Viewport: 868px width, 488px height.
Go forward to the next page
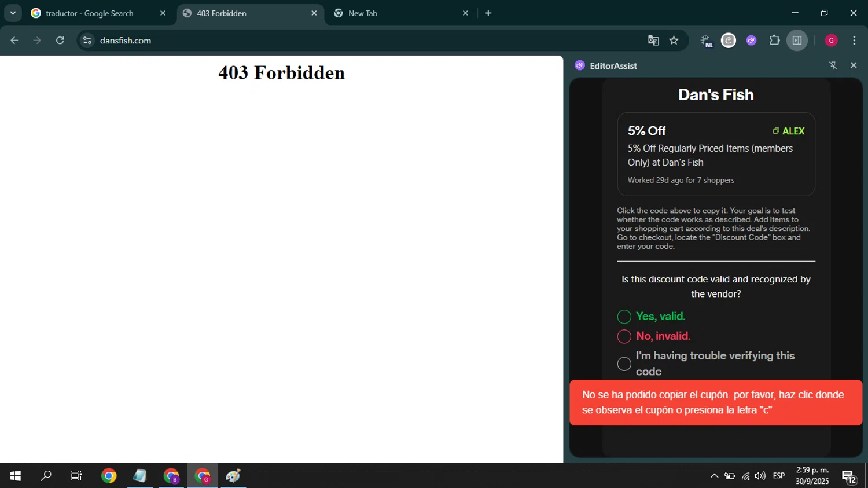[x=37, y=41]
